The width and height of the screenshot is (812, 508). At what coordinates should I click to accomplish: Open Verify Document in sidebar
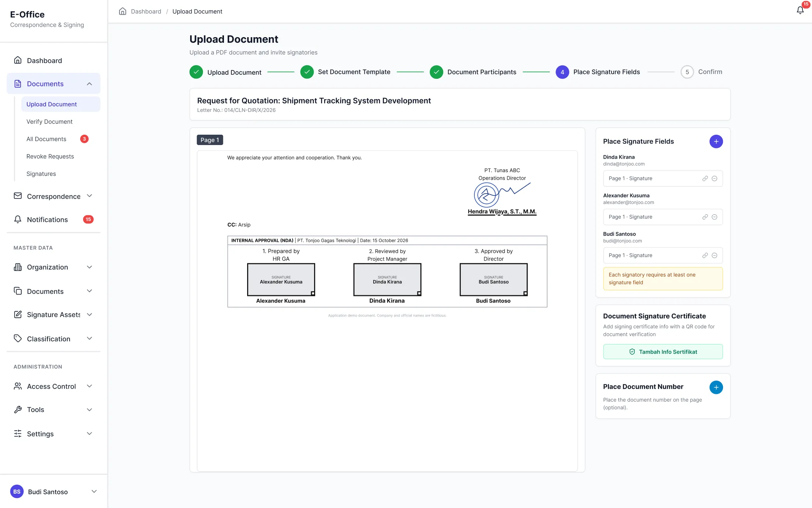[x=49, y=121]
